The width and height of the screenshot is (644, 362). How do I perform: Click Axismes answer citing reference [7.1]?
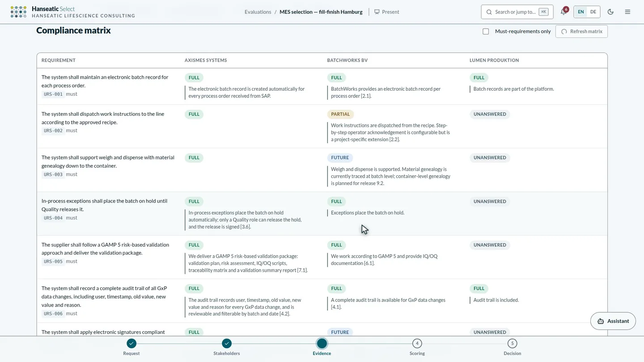pos(248,263)
